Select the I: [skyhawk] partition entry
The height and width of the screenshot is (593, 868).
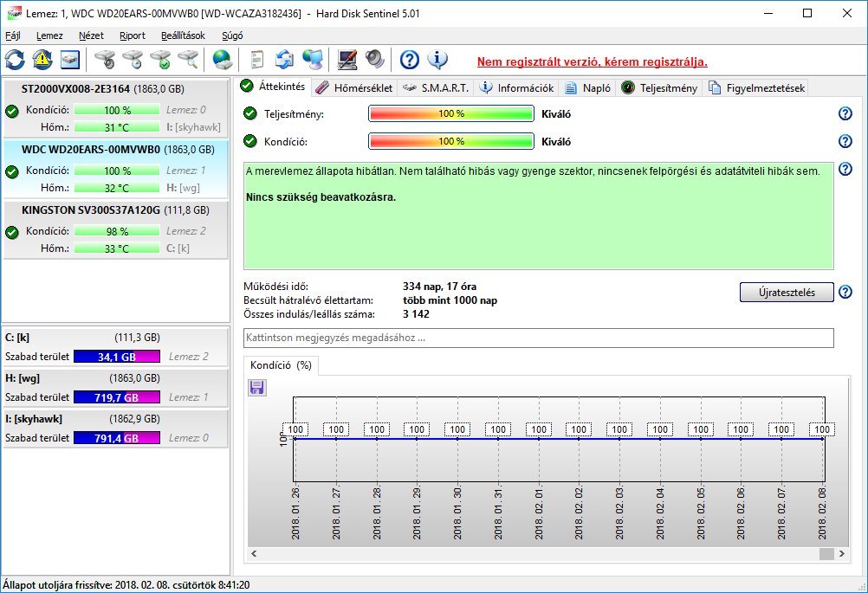click(115, 429)
